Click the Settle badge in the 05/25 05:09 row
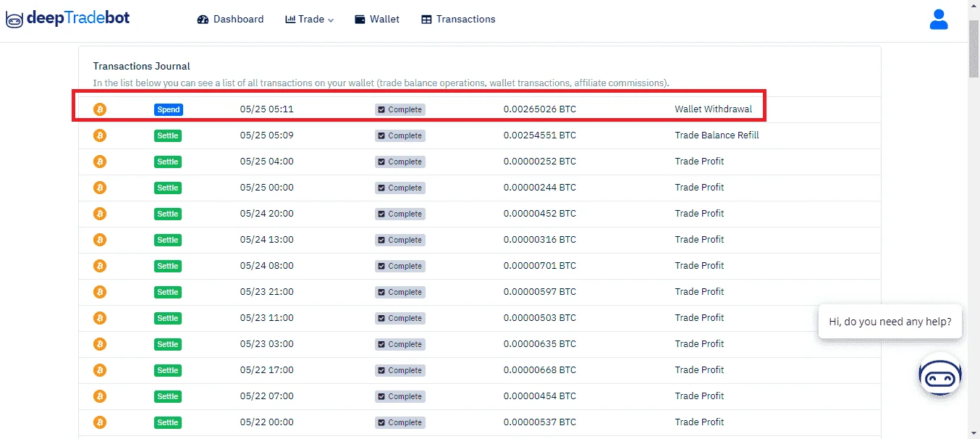 (168, 136)
